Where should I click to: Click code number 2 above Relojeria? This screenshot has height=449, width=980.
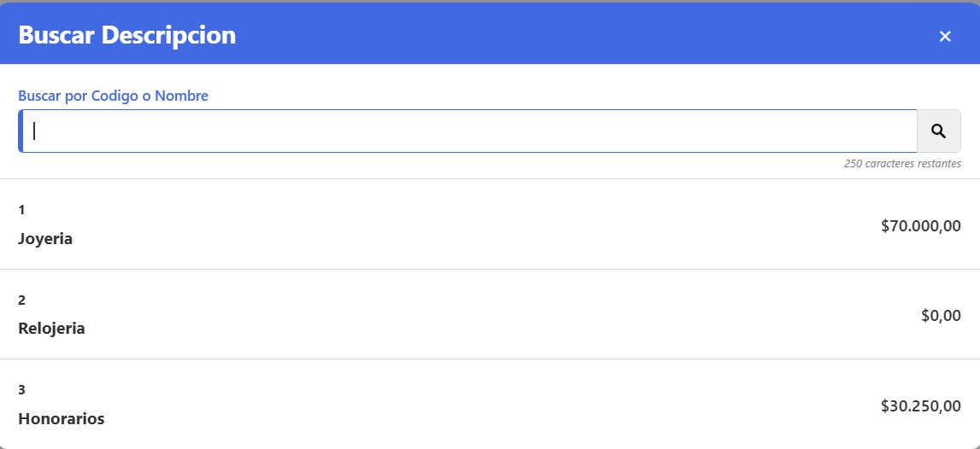[21, 300]
